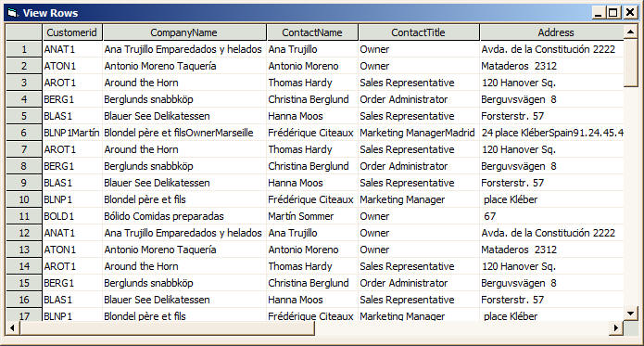Screen dimensions: 644x346
Task: Click cell BLNP1Martín in row 6
Action: point(72,133)
